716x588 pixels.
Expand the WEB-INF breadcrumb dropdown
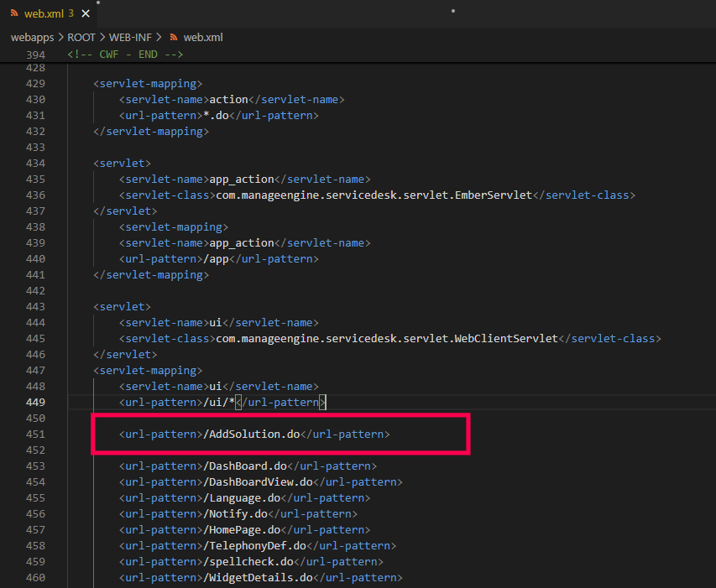tap(133, 38)
